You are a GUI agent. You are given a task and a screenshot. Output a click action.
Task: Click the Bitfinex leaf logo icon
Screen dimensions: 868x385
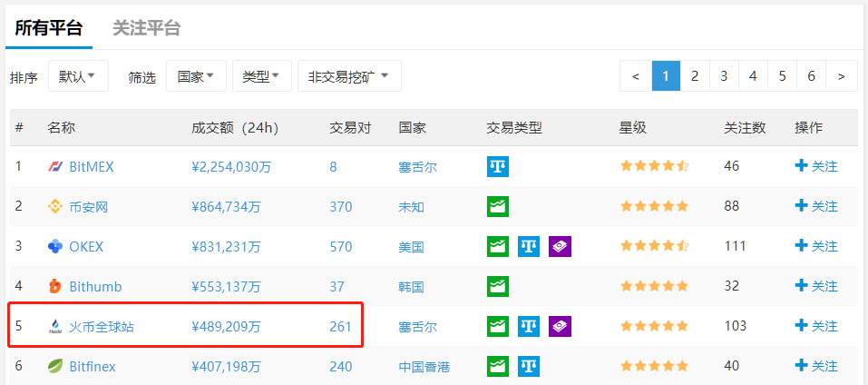click(55, 366)
